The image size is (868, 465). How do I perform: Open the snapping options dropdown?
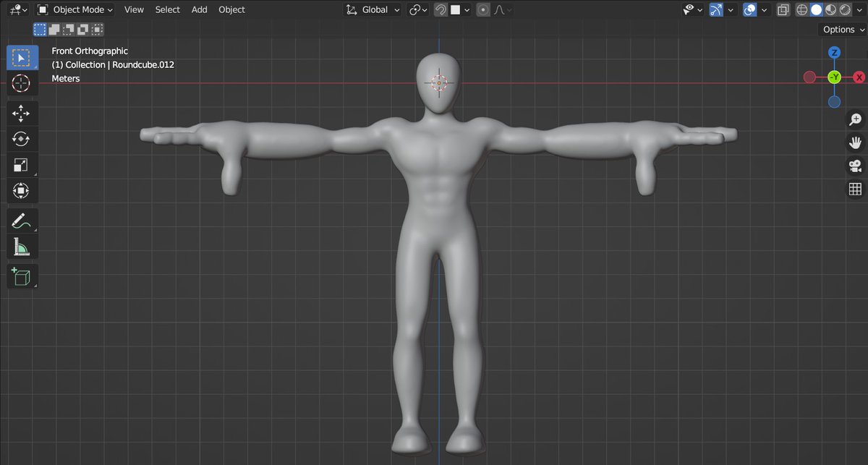point(461,9)
